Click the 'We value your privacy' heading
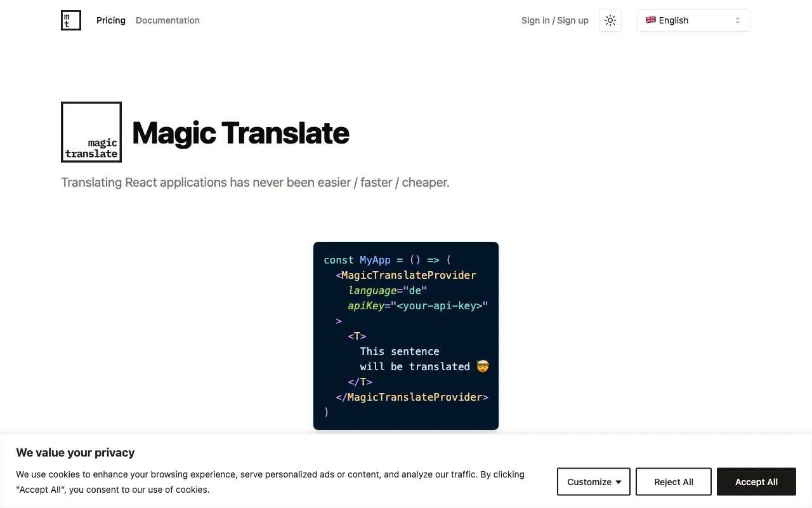This screenshot has width=812, height=508. coord(75,453)
